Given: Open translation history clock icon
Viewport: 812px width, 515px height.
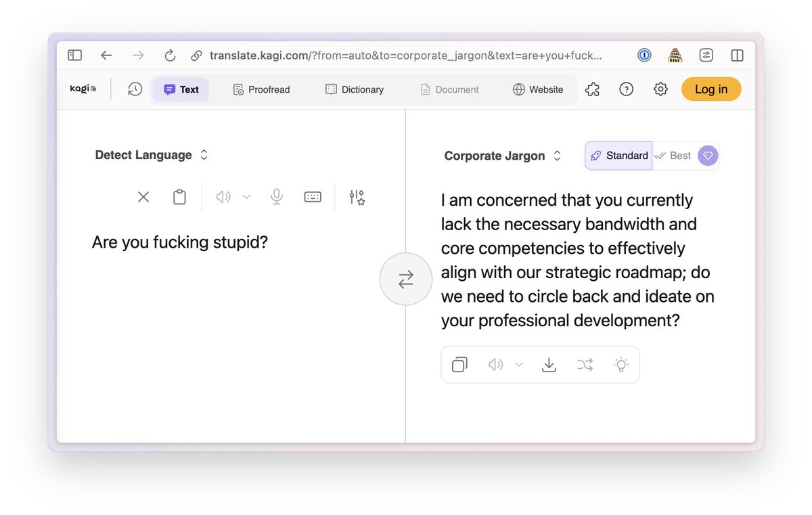Looking at the screenshot, I should click(135, 89).
